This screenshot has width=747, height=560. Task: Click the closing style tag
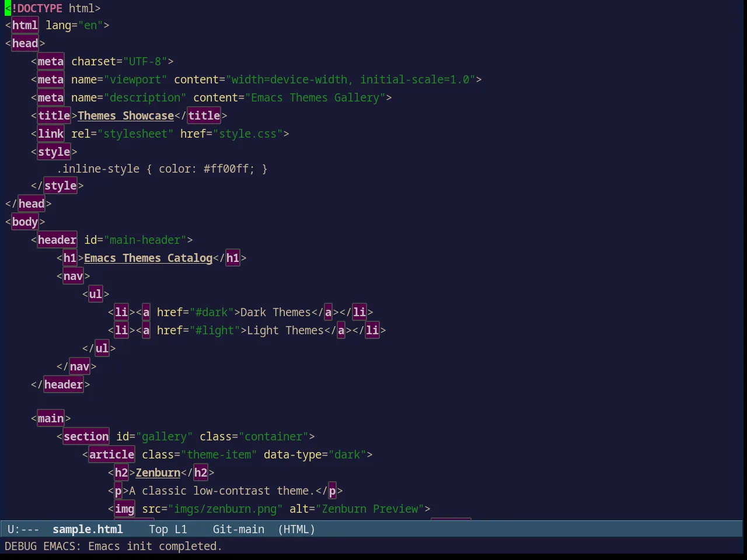coord(57,185)
